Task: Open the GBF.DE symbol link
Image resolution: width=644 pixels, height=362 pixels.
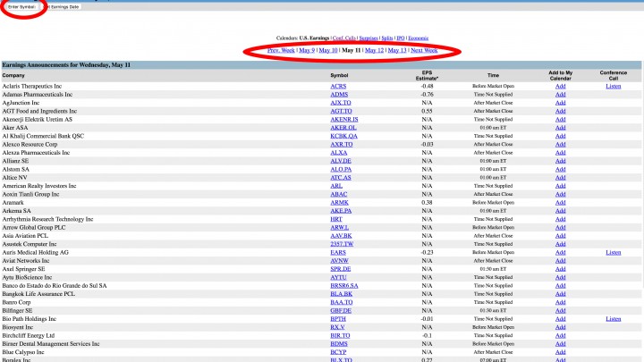Action: 341,311
